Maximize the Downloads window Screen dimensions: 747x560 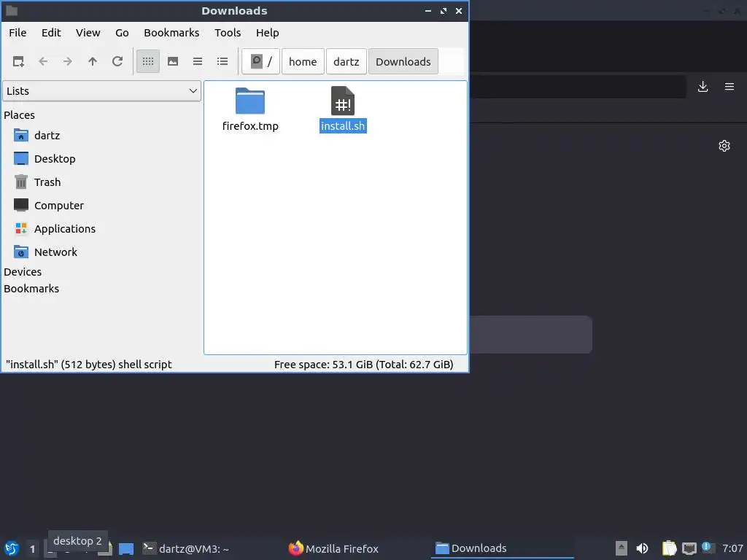click(444, 10)
